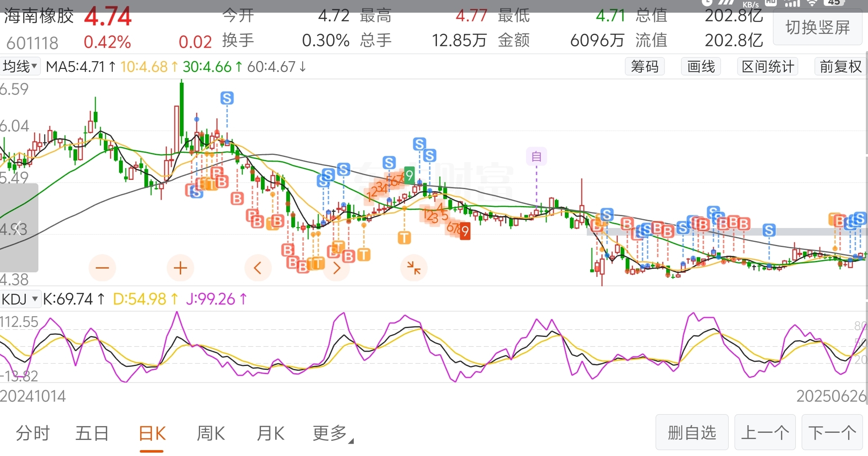Tap the red 9 sequence marker
Screen dimensions: 868x456
pyautogui.click(x=465, y=231)
